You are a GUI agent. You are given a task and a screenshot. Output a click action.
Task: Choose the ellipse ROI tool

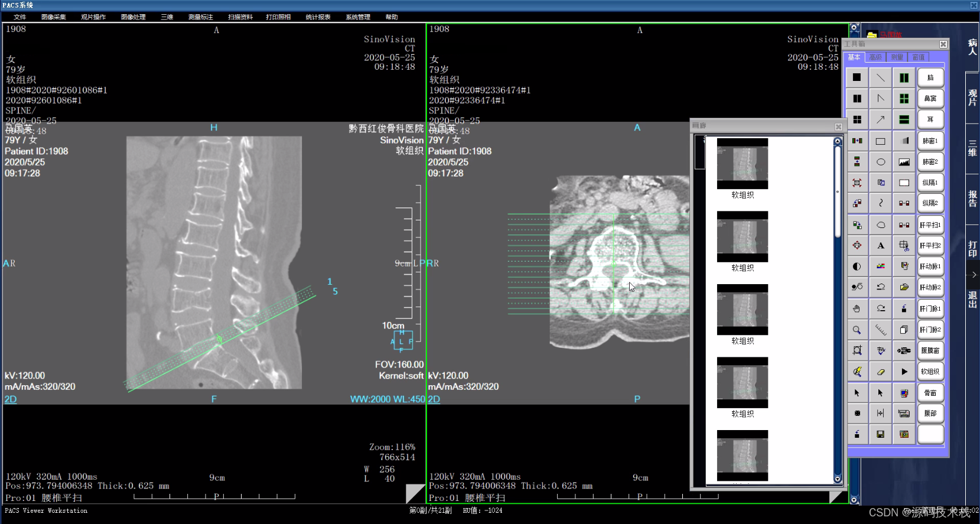(880, 162)
